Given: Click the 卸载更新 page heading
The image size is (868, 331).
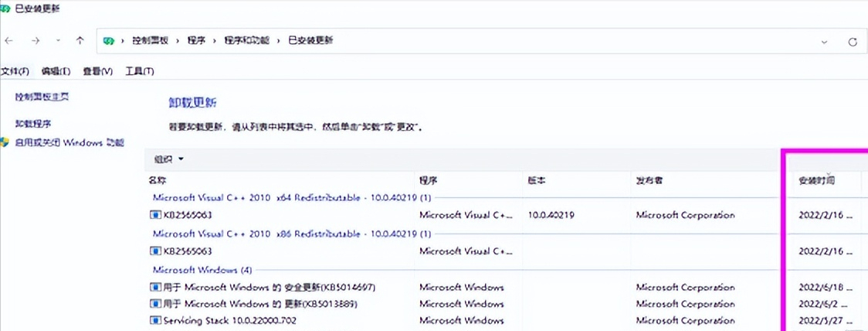Looking at the screenshot, I should (x=192, y=103).
